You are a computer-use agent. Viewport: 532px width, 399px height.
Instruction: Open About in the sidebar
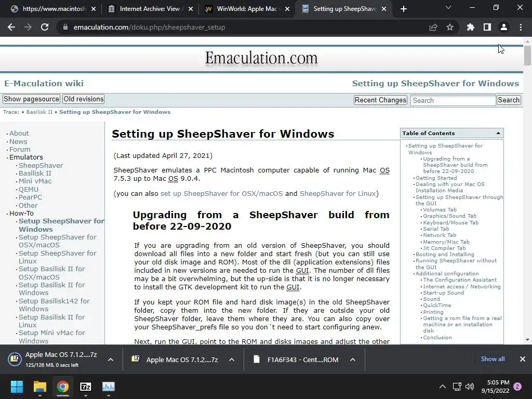pos(19,134)
